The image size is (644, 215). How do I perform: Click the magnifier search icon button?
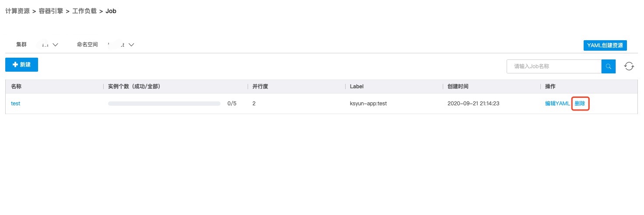point(609,66)
